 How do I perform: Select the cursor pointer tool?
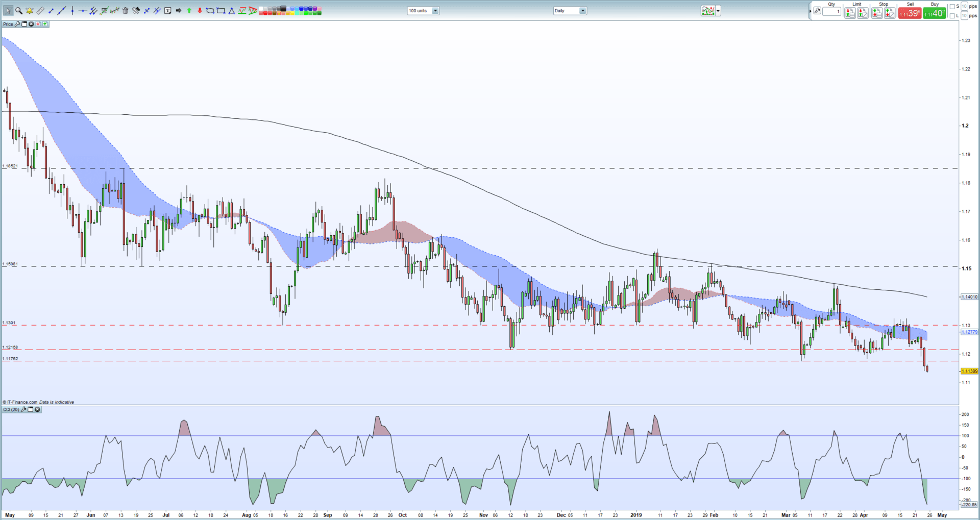pos(8,10)
